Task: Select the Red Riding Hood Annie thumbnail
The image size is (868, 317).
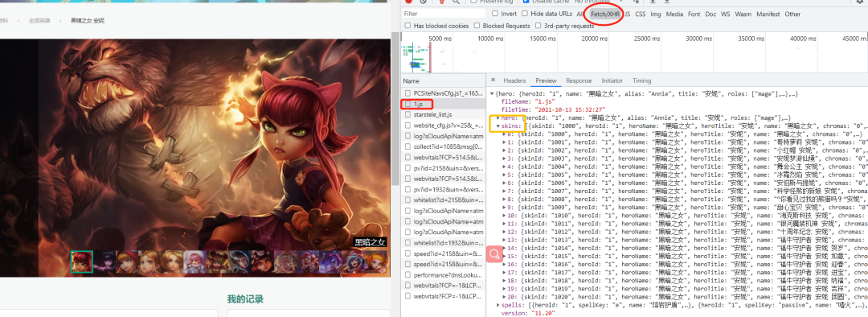Action: 127,261
